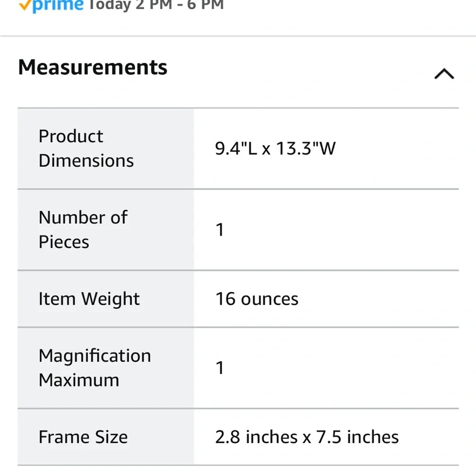Tap the number 16 in item weight
476x476 pixels.
[x=226, y=299]
